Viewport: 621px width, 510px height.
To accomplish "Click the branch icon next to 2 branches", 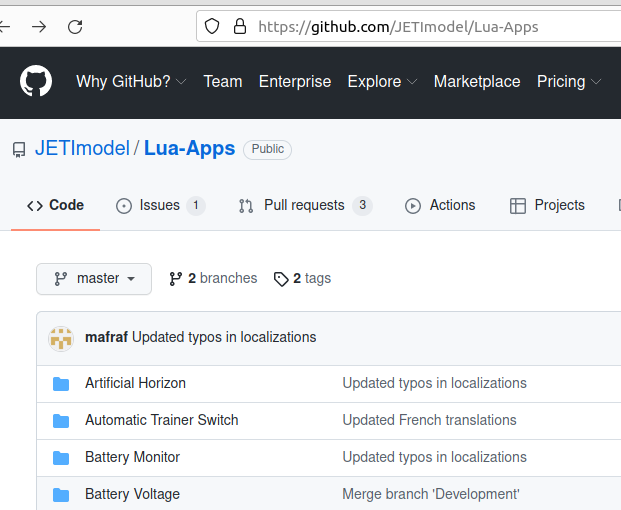I will point(175,279).
